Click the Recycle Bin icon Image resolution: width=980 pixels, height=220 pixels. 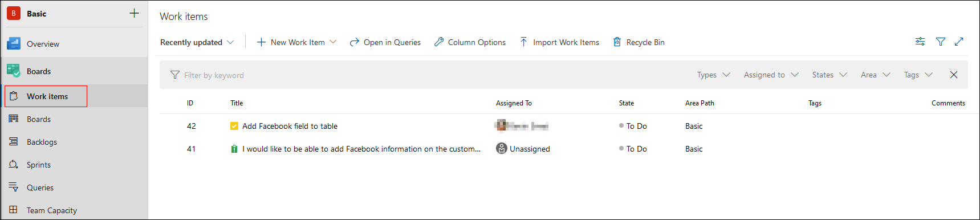coord(617,42)
